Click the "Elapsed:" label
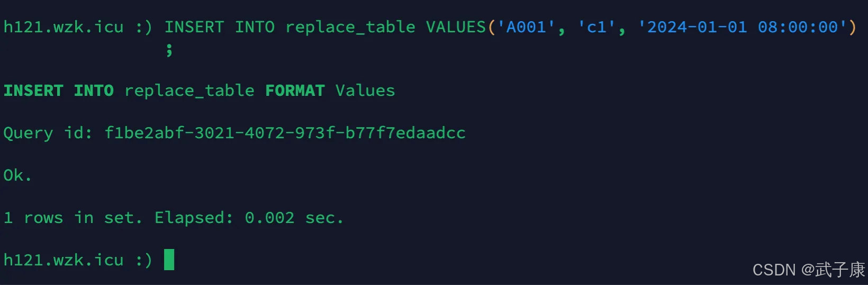The height and width of the screenshot is (285, 868). 194,218
